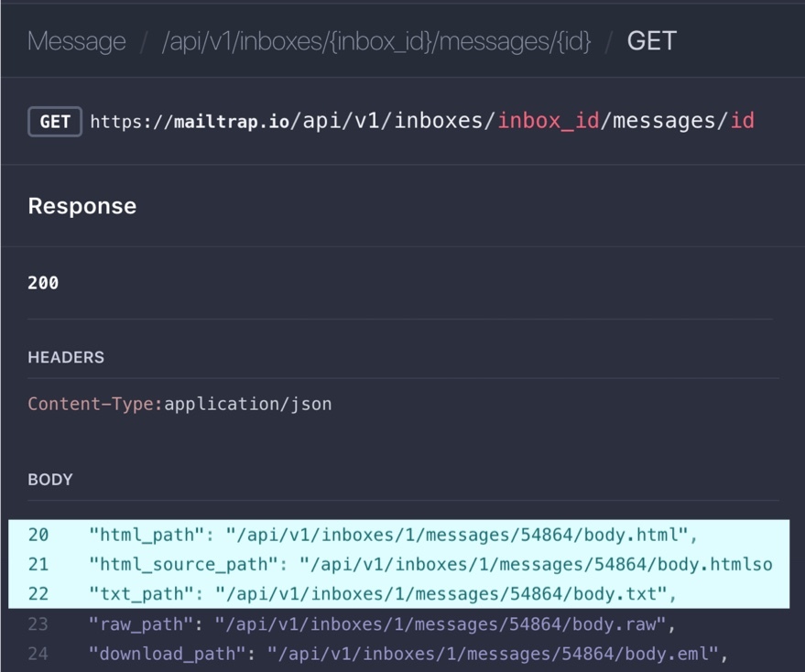
Task: Click line 22 txt_path entry
Action: [383, 594]
